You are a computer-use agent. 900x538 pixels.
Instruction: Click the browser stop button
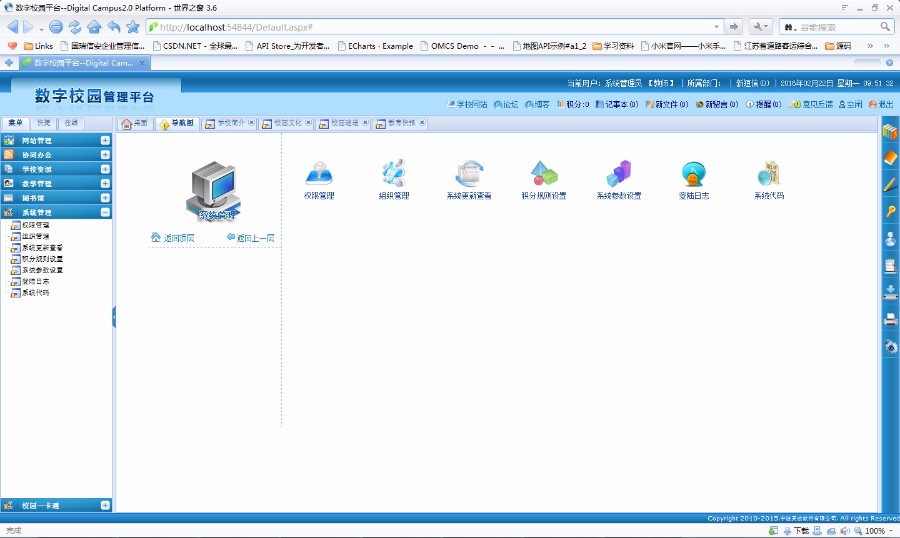[x=56, y=27]
